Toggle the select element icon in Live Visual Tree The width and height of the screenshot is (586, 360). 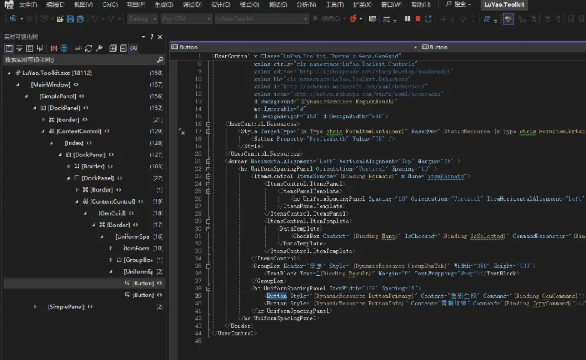pos(9,48)
